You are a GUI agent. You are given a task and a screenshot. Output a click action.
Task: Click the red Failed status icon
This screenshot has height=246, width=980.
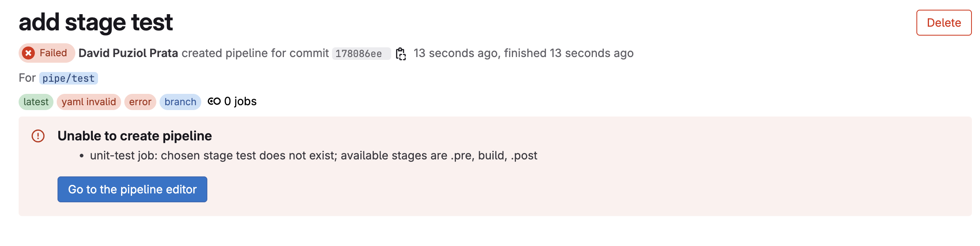click(28, 53)
